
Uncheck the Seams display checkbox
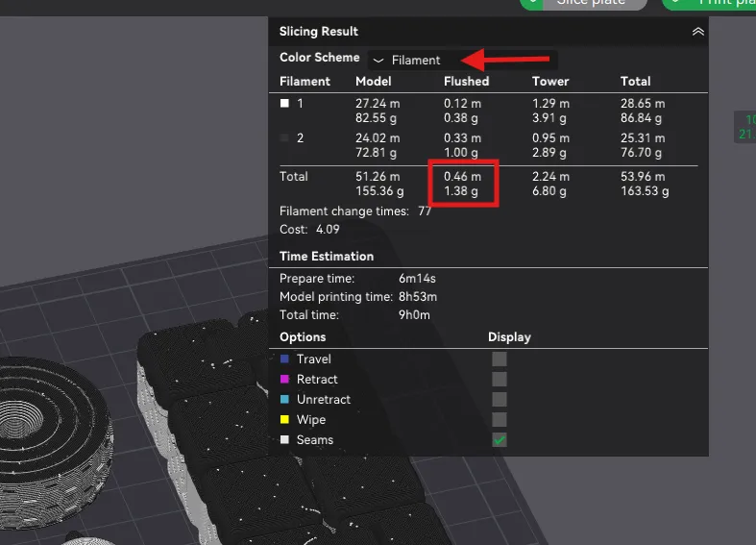point(500,439)
